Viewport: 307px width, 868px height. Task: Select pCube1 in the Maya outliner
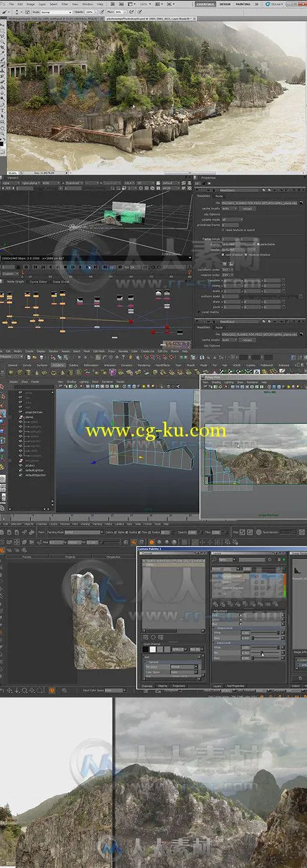[x=30, y=466]
